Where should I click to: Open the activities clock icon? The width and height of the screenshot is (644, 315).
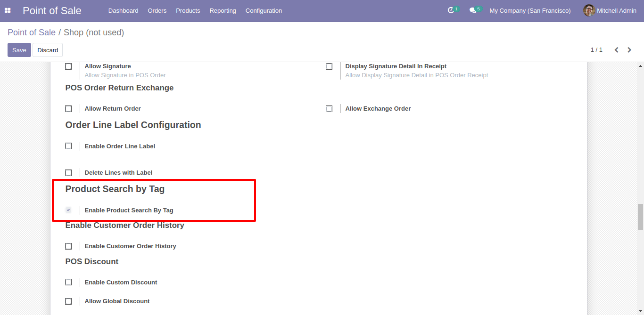[x=451, y=10]
